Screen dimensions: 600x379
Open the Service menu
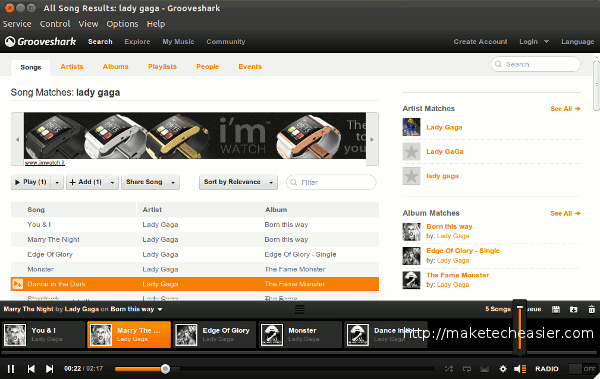pyautogui.click(x=17, y=24)
